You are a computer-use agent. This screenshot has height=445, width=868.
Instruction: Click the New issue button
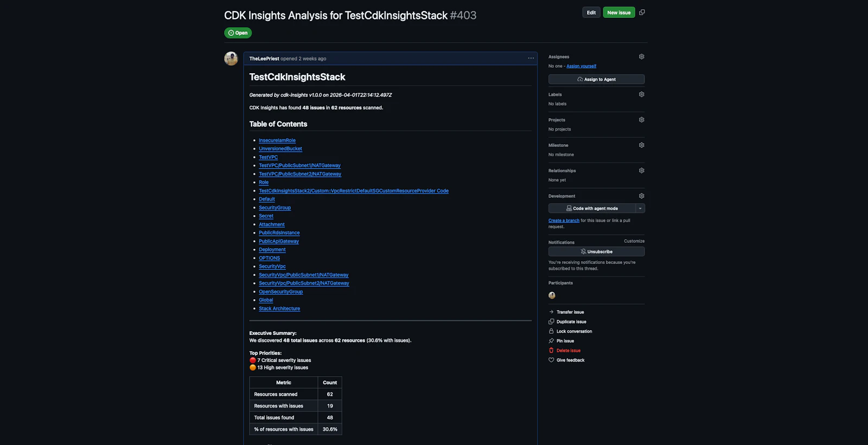pos(619,12)
